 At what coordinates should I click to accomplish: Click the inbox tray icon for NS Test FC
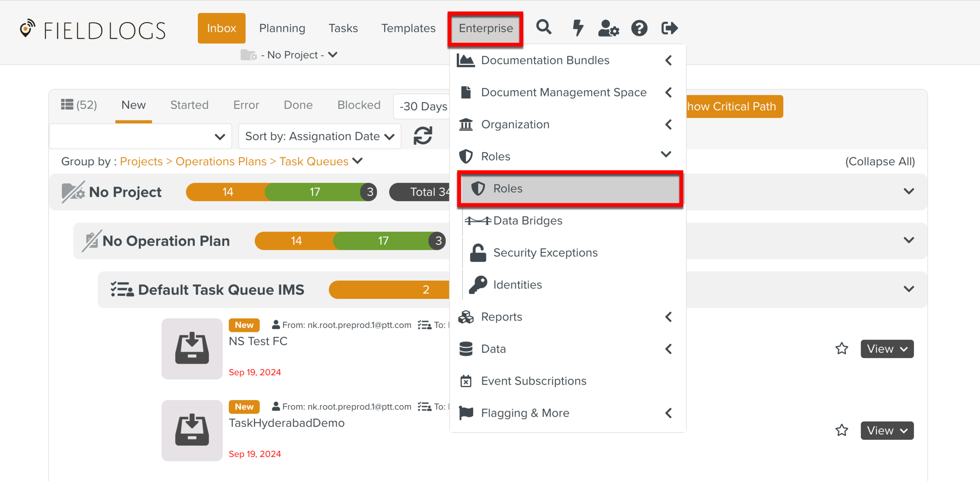tap(192, 348)
